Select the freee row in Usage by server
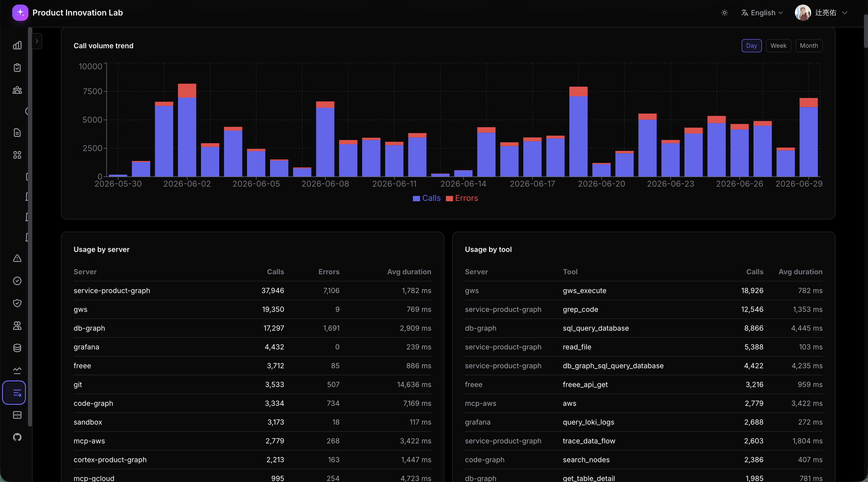This screenshot has width=868, height=482. (x=252, y=366)
